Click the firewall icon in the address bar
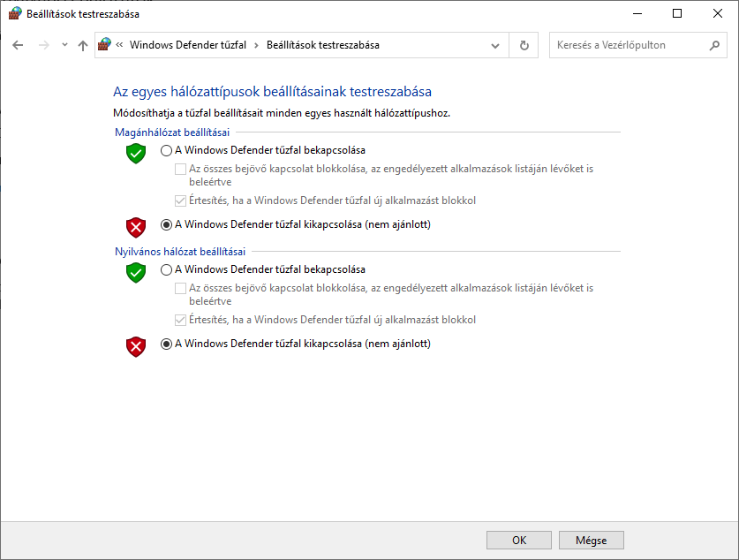Screen dimensions: 739x560 tap(104, 45)
